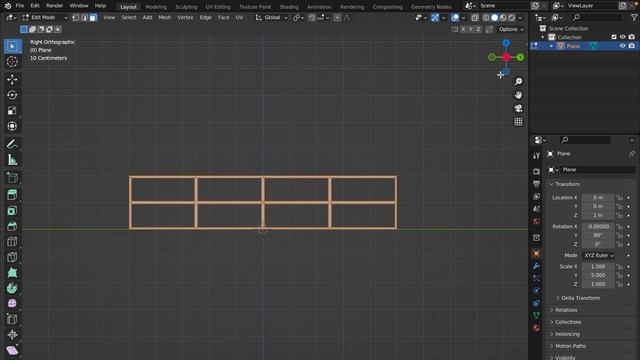
Task: Select the Rotate tool
Action: [x=12, y=95]
